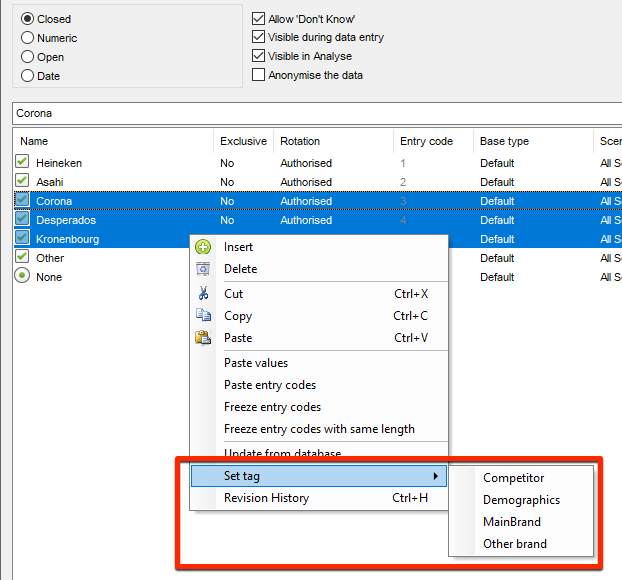This screenshot has height=580, width=622.
Task: Click Freeze entry codes with same length
Action: (x=319, y=429)
